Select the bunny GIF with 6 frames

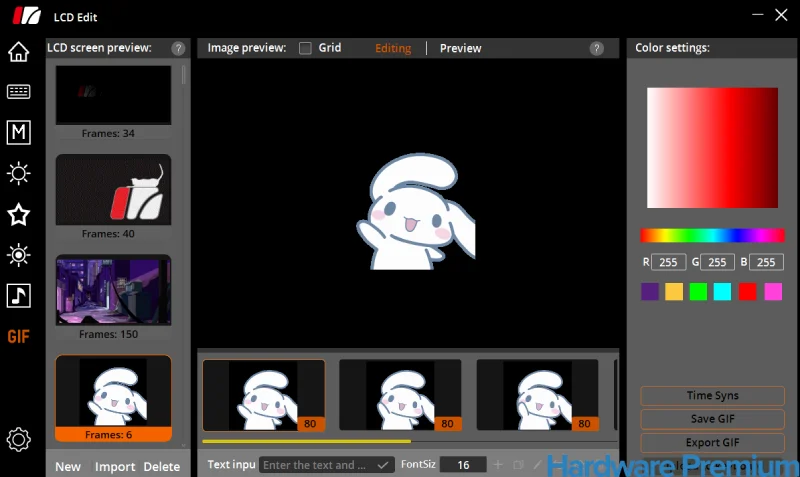coord(113,398)
